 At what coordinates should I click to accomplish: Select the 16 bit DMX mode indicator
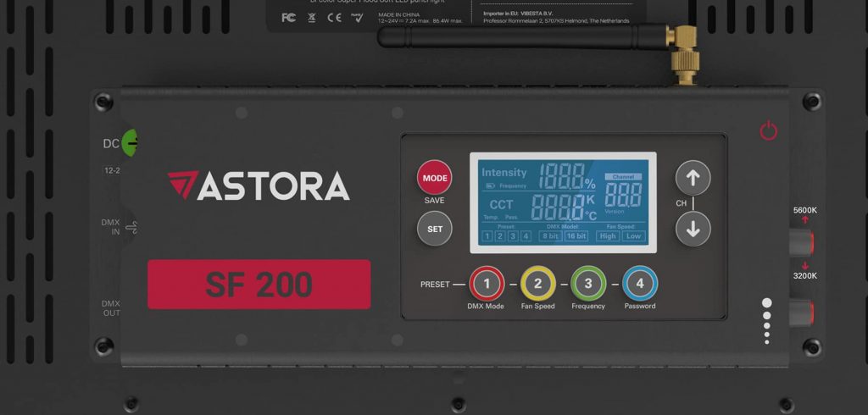tap(576, 236)
